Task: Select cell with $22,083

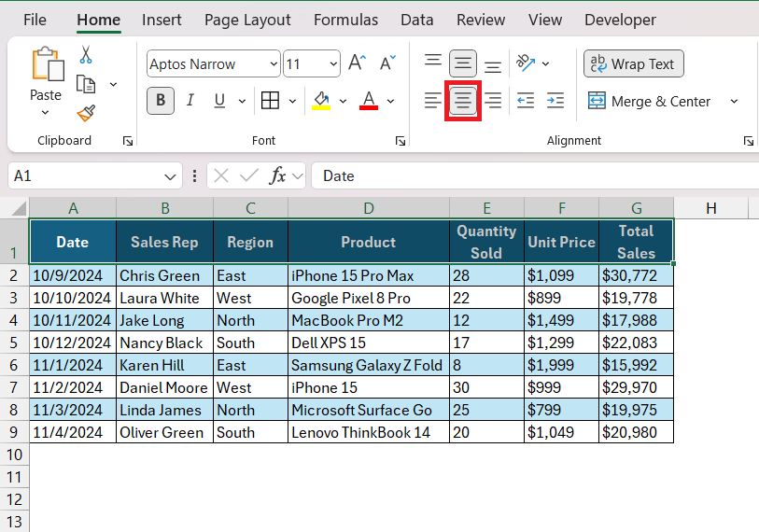Action: pyautogui.click(x=636, y=343)
